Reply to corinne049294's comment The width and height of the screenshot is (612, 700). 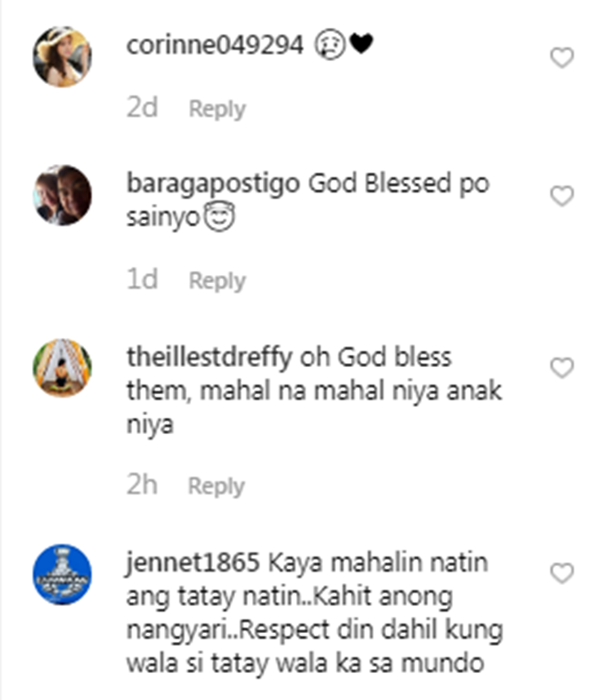(x=217, y=109)
